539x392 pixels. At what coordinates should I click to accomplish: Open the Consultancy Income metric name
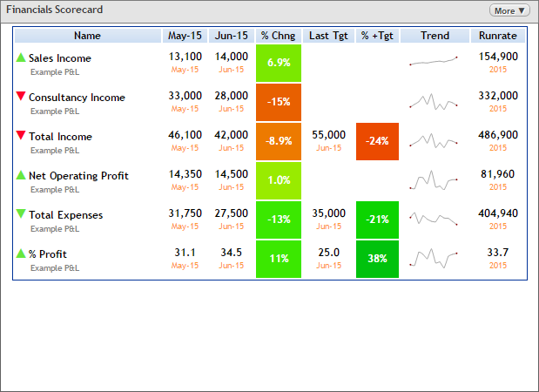click(77, 98)
